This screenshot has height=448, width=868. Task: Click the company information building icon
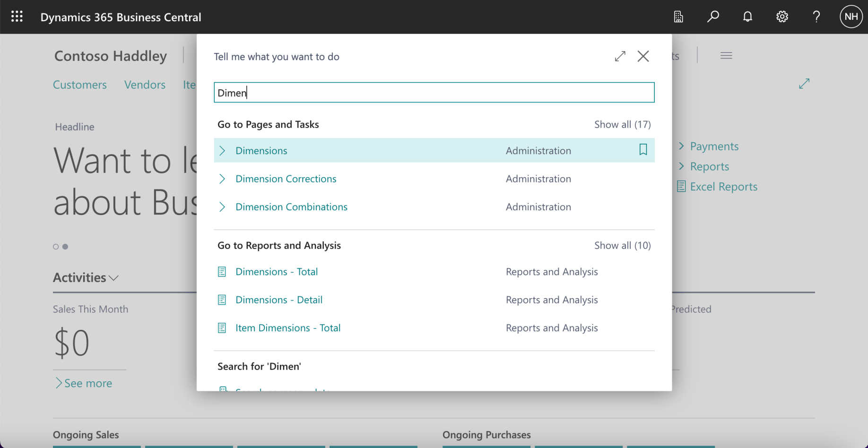678,17
